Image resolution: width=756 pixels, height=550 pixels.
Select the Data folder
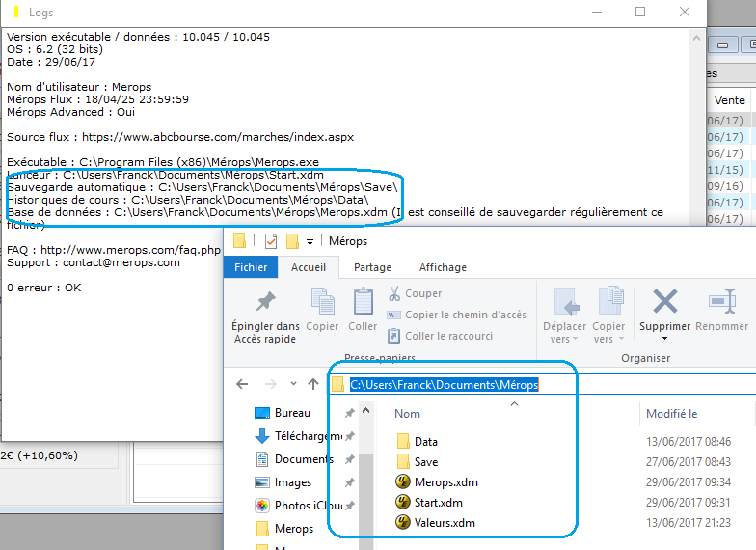(x=417, y=442)
